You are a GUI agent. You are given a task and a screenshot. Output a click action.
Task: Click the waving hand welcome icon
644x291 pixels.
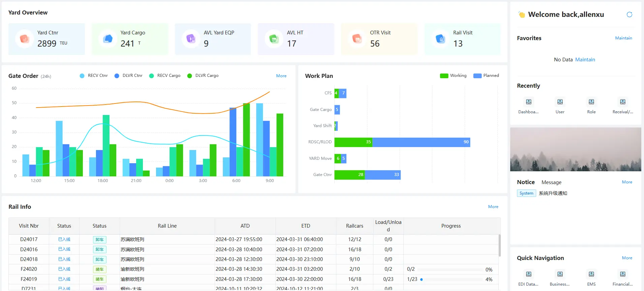pos(522,14)
